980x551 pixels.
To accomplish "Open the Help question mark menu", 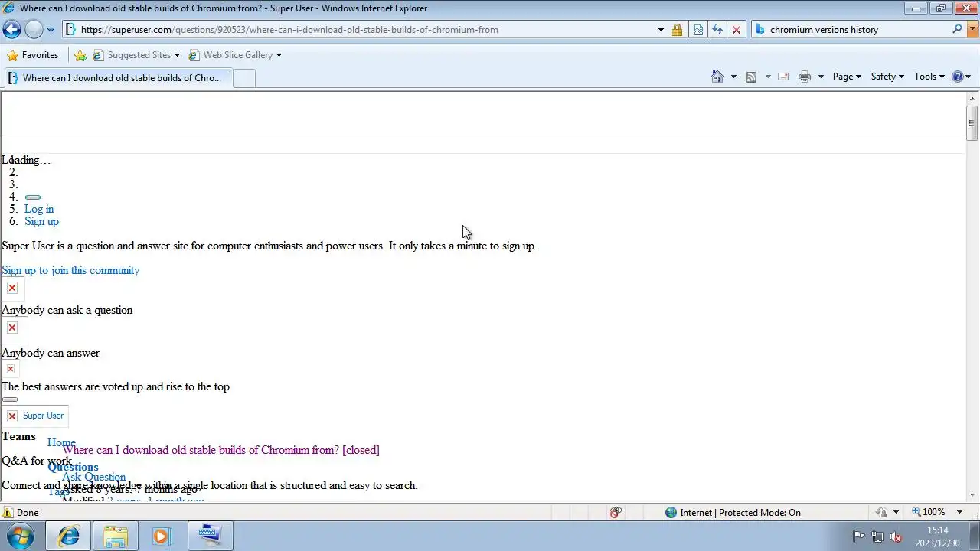I will (961, 77).
